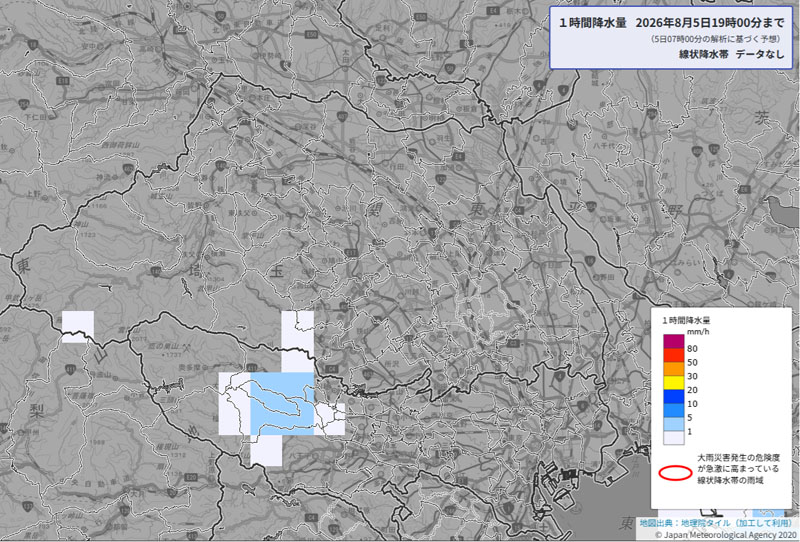This screenshot has width=800, height=542.
Task: Select the medium blue 5–10 swatch
Action: (x=673, y=410)
